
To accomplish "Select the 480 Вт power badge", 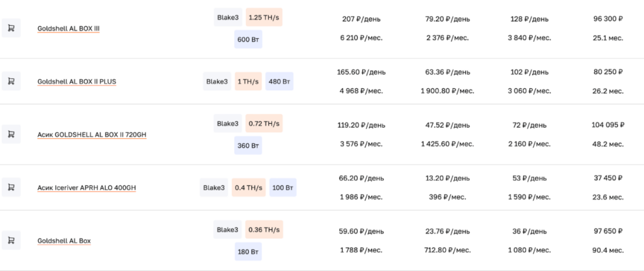I will pos(279,81).
